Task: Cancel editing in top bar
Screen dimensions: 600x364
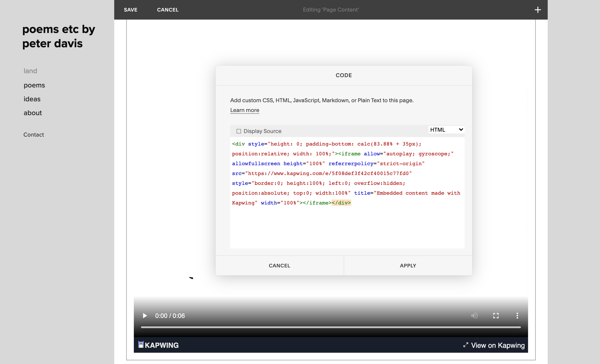Action: (x=168, y=10)
